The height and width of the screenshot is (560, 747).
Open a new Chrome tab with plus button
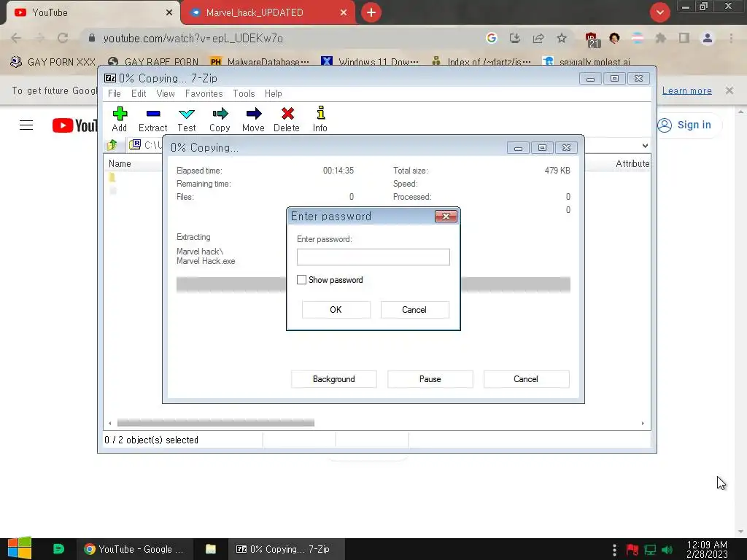click(x=371, y=12)
